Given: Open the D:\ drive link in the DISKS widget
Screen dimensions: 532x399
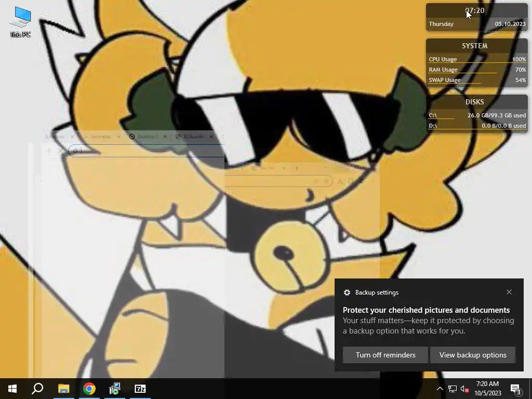Looking at the screenshot, I should [433, 126].
